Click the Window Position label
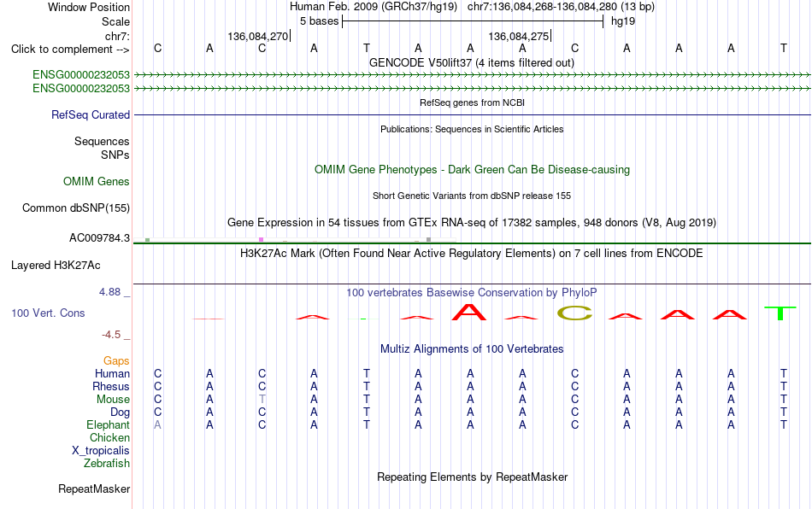Viewport: 812px width, 509px height. [89, 7]
